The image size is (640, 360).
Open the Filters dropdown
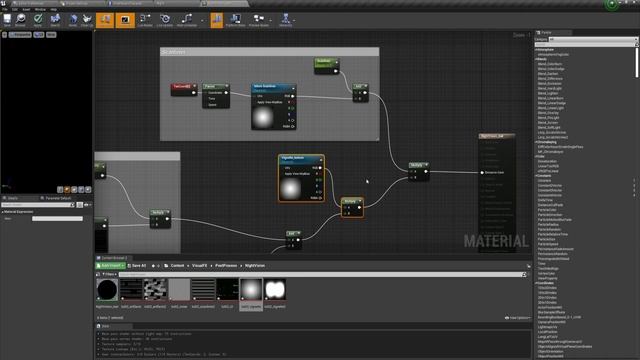pyautogui.click(x=109, y=274)
